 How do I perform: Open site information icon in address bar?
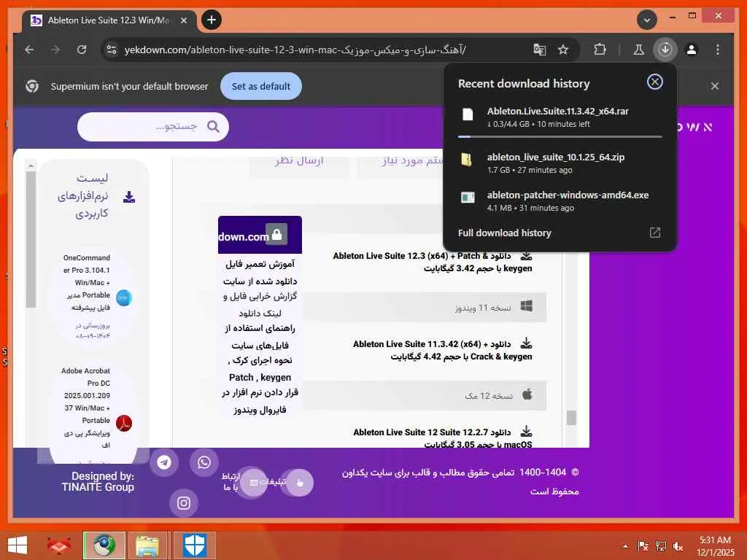[112, 50]
